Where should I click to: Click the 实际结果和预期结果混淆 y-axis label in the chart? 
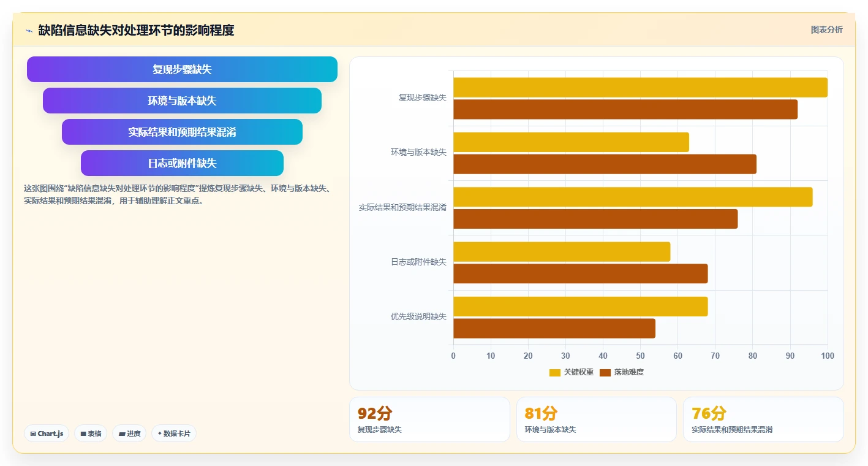click(x=402, y=207)
